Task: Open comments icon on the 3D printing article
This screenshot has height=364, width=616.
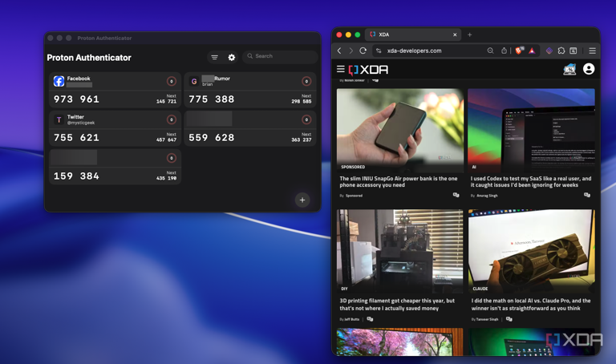Action: tap(370, 319)
